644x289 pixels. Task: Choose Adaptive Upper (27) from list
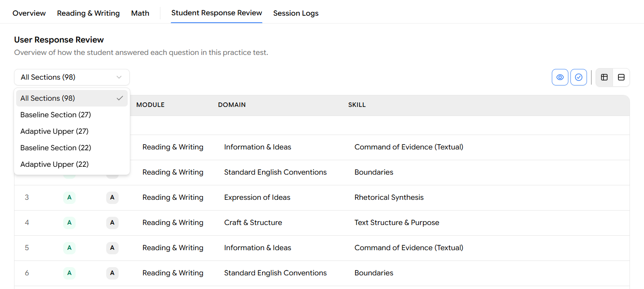point(55,131)
